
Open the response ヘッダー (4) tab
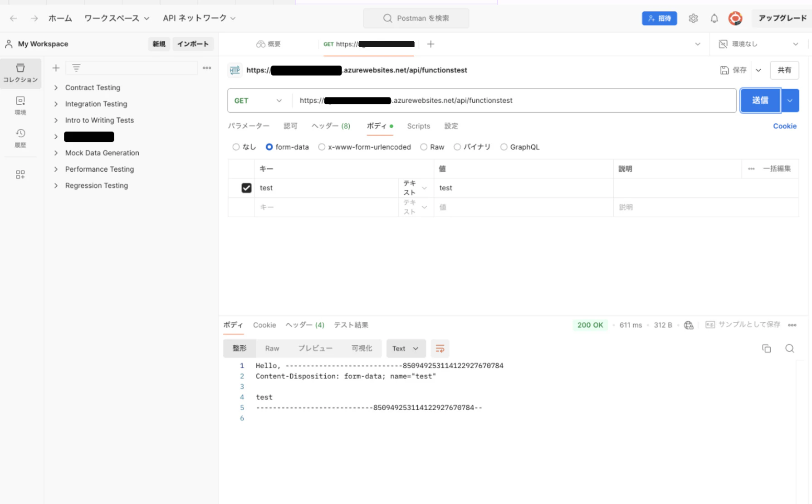pos(305,325)
